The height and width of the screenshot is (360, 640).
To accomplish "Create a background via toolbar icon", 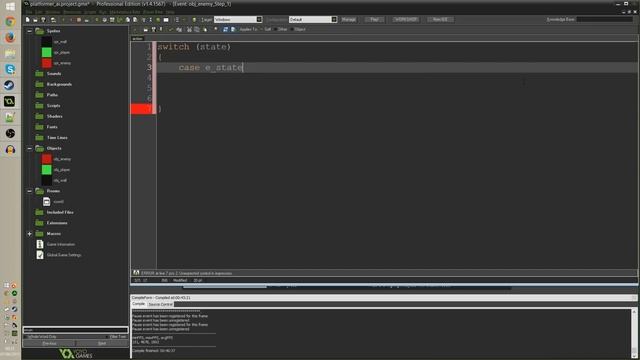I will coord(112,20).
